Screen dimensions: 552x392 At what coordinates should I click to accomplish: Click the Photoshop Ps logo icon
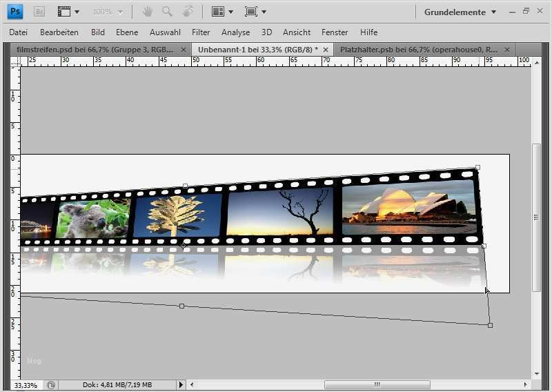(x=15, y=12)
